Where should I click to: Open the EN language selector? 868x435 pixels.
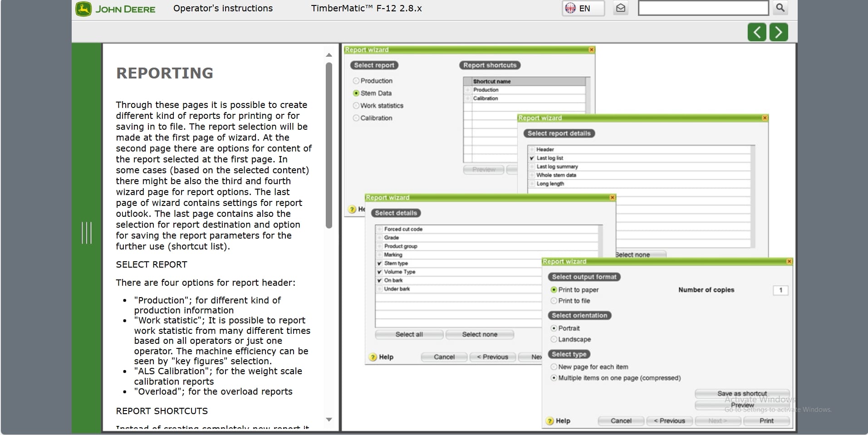tap(584, 8)
